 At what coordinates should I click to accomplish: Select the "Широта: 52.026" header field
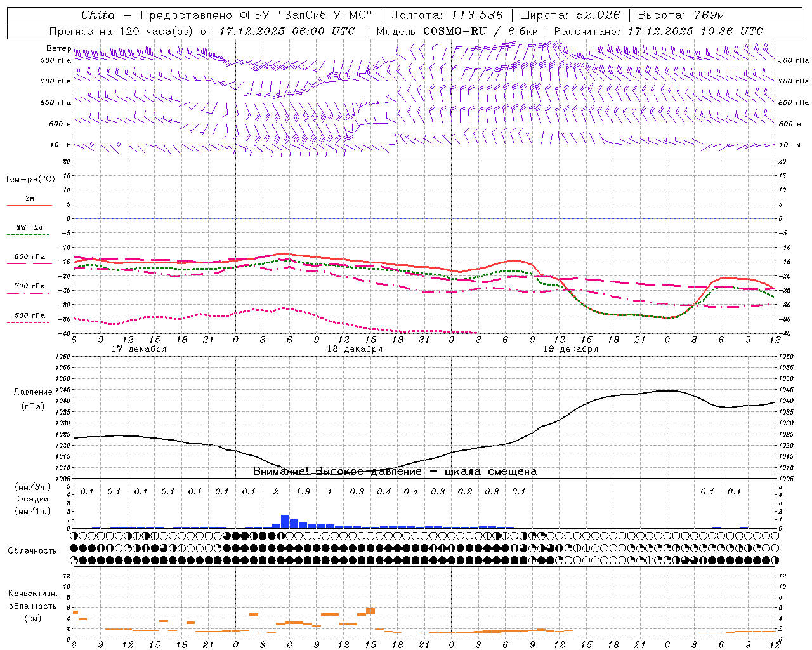[570, 15]
